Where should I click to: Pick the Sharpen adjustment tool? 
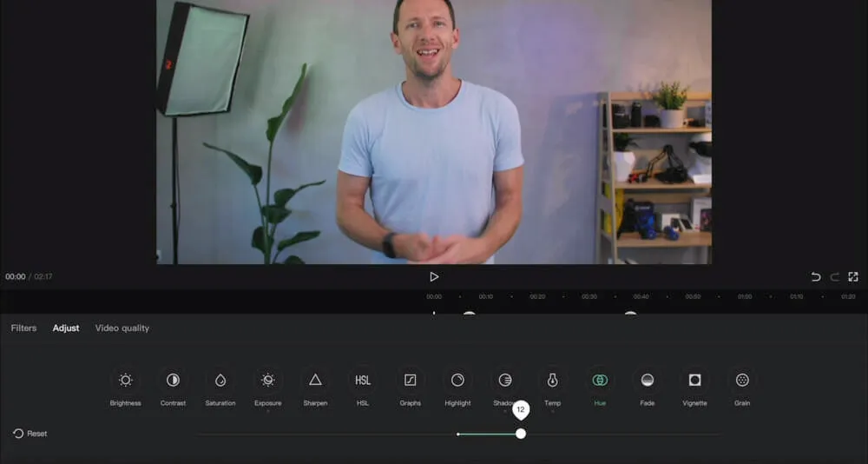pos(315,381)
